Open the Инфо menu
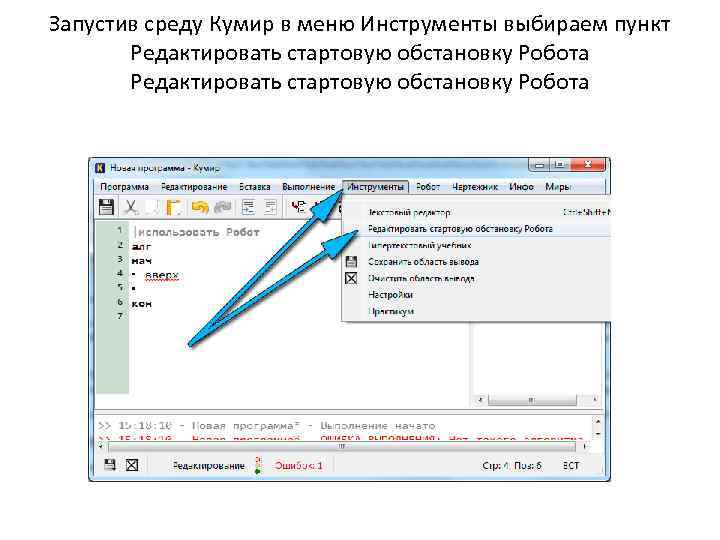Screen dimensions: 720x540 [x=521, y=187]
